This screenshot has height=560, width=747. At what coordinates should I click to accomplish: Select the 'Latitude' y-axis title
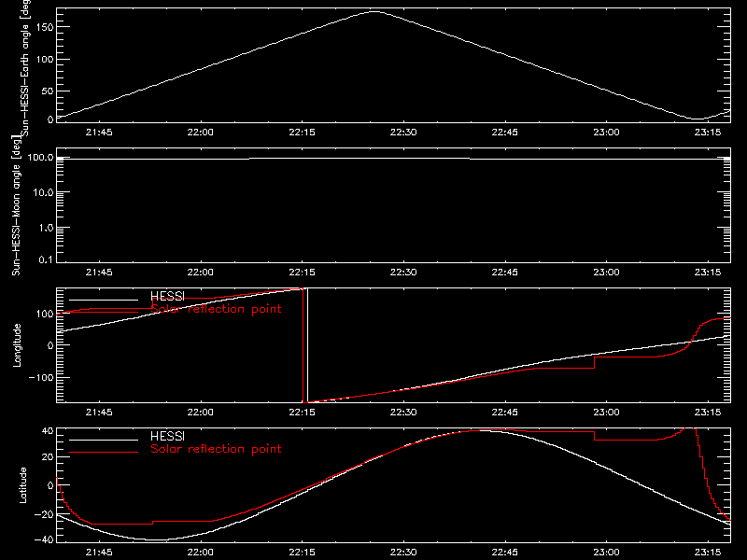click(x=22, y=485)
